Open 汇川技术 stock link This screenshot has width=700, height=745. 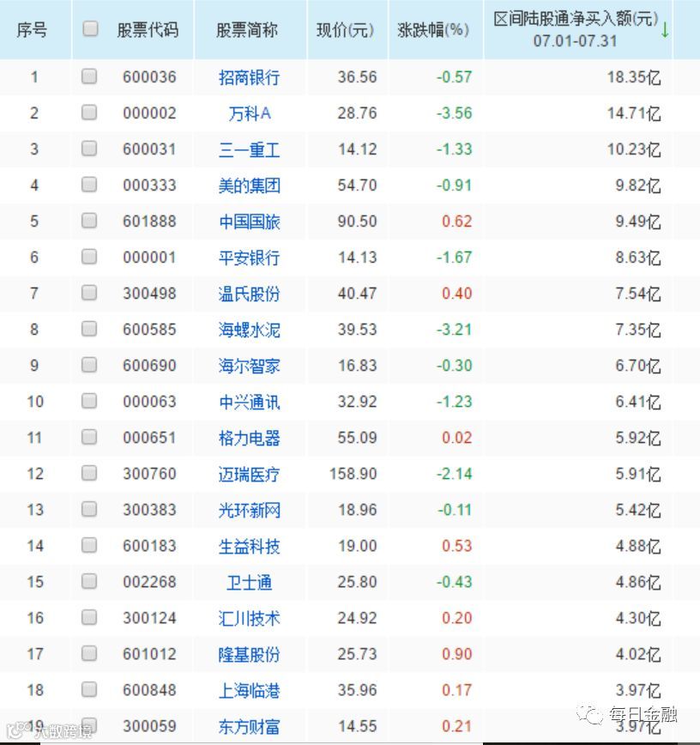[250, 619]
